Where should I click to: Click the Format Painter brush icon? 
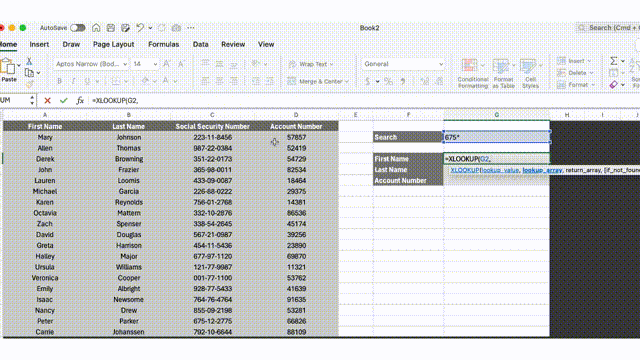click(x=29, y=84)
